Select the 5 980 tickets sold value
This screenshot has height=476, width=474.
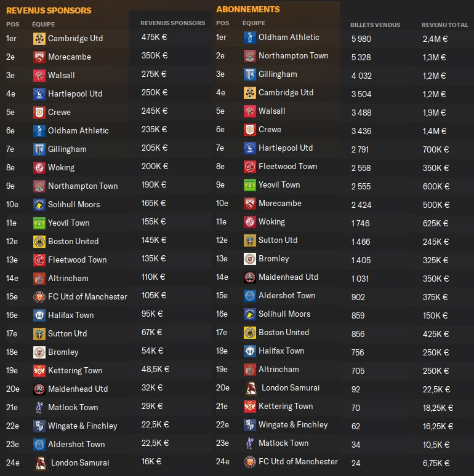click(x=361, y=39)
